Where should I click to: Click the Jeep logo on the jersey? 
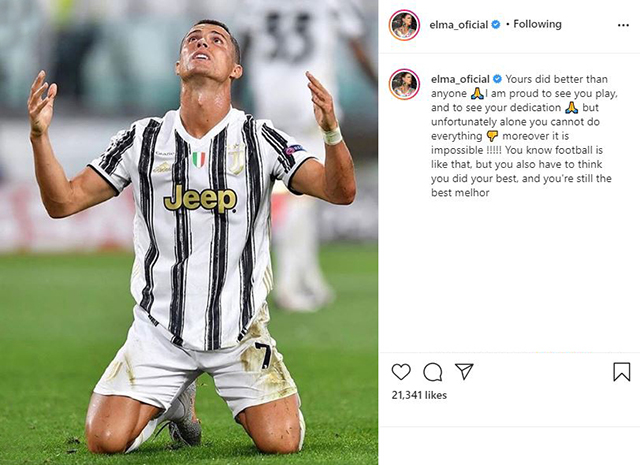[200, 199]
